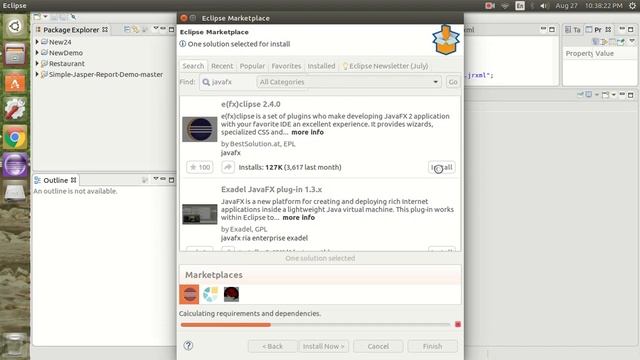Image resolution: width=640 pixels, height=360 pixels.
Task: Open the New dropdown arrow in Eclipse toolbar
Action: (45, 17)
